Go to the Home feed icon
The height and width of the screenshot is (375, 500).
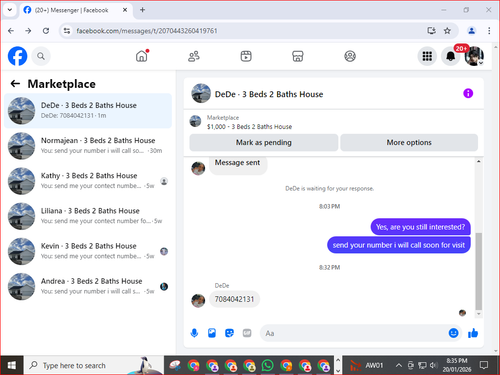[x=142, y=56]
